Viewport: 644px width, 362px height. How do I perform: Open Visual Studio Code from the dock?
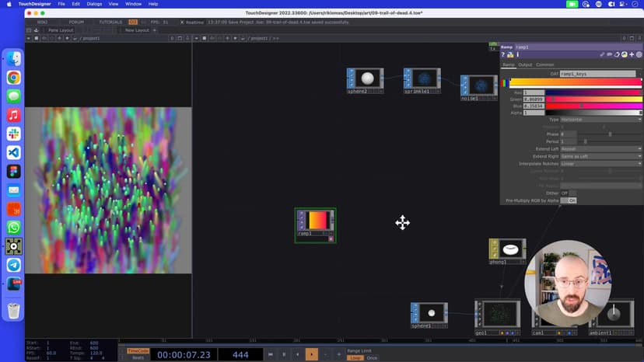click(x=13, y=152)
